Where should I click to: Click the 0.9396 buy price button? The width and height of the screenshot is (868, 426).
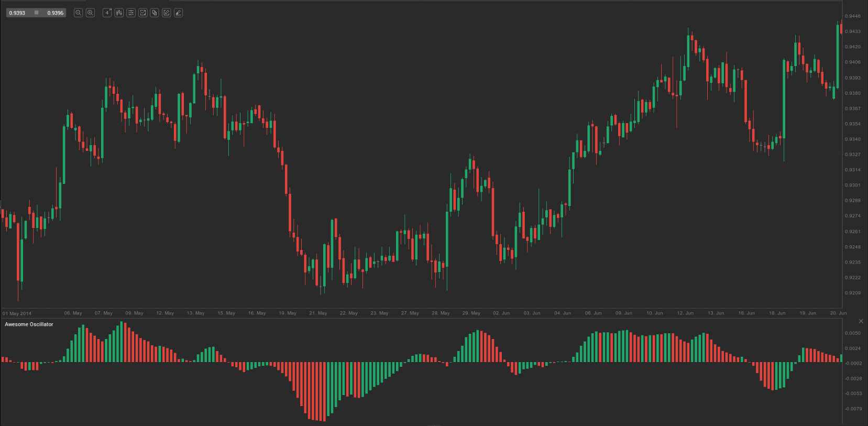tap(55, 13)
